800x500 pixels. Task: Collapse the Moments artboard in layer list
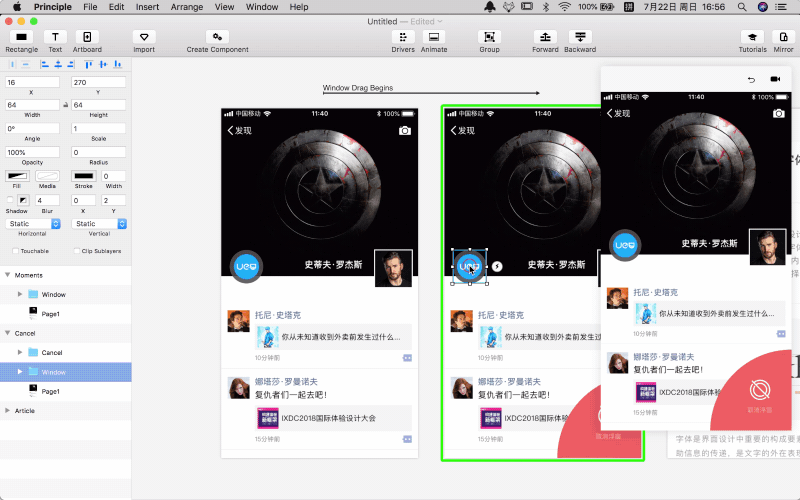[8, 274]
